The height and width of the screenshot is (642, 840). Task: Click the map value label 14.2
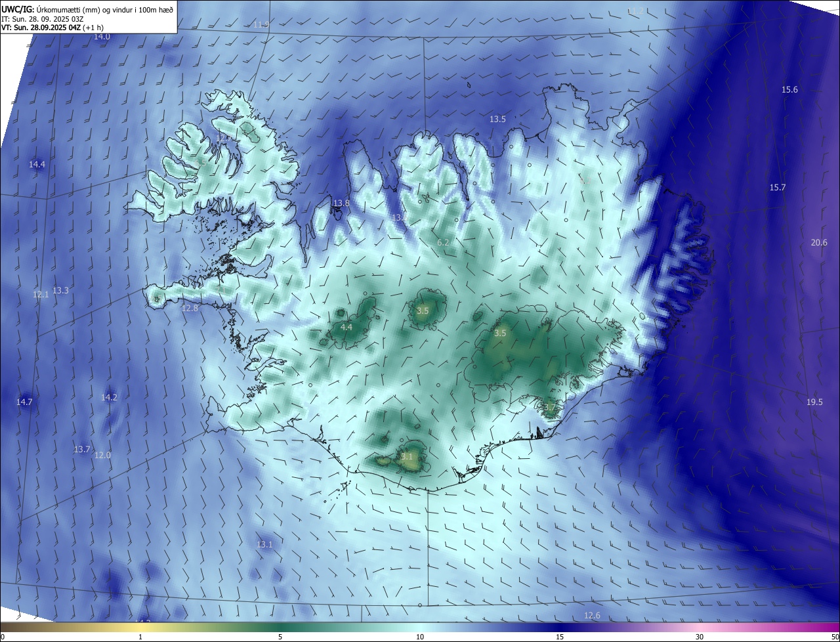109,397
